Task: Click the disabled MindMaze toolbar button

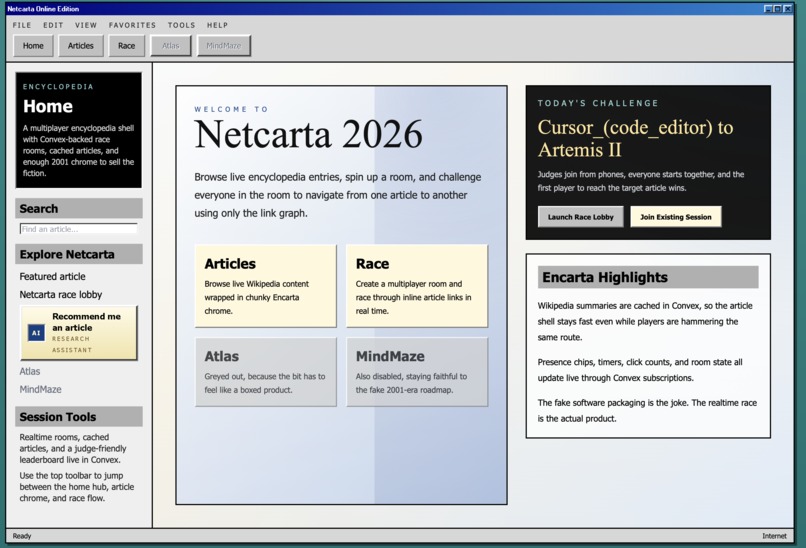Action: tap(224, 46)
